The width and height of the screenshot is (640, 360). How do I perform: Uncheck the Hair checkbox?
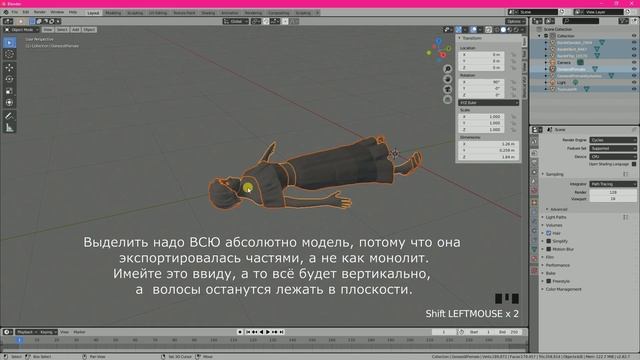549,233
